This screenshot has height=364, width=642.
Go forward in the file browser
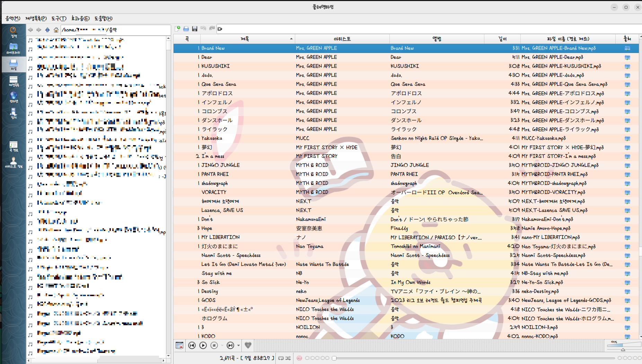click(39, 30)
